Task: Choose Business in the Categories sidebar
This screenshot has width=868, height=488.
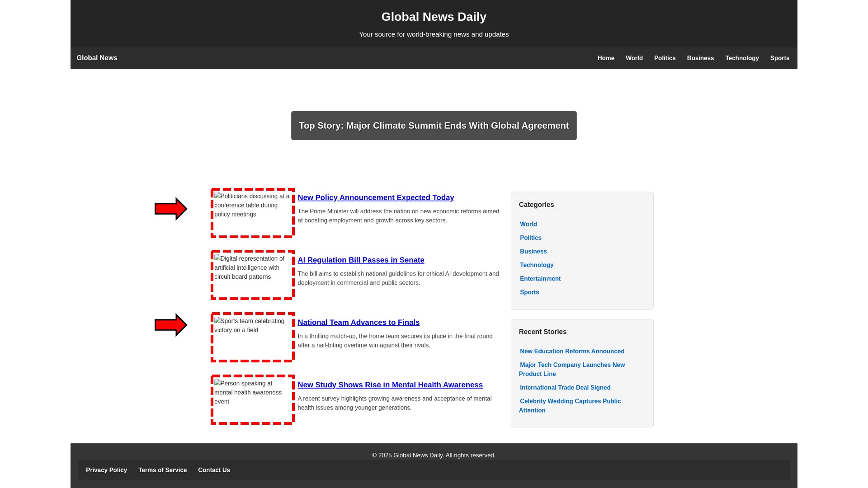Action: [x=533, y=252]
